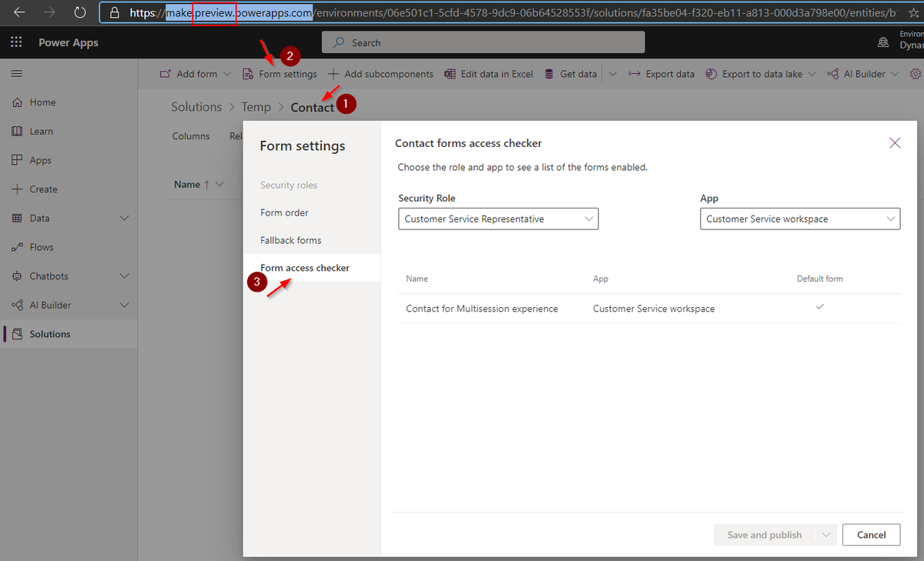Viewport: 924px width, 561px height.
Task: Click Export to data lake
Action: 754,74
